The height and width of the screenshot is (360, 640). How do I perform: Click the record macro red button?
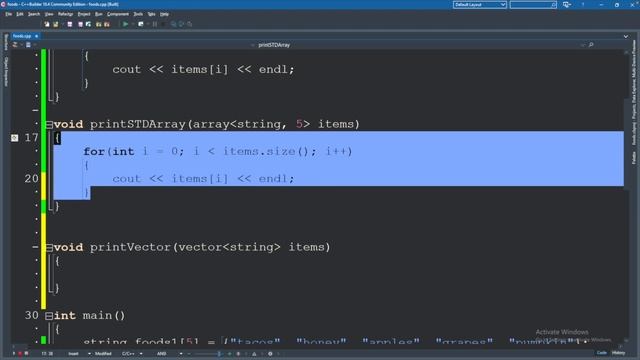(20, 353)
